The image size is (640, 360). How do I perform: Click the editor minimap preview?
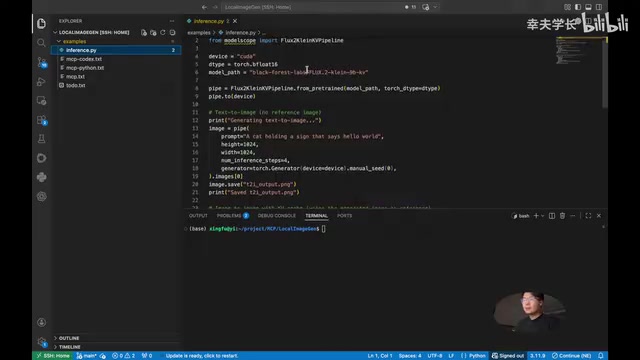(579, 51)
